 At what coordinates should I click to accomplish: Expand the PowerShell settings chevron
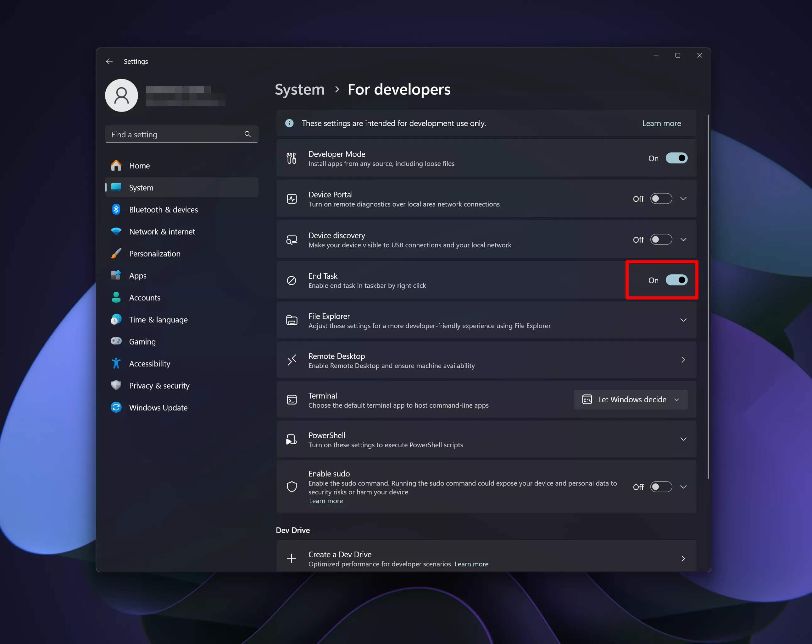click(x=683, y=439)
